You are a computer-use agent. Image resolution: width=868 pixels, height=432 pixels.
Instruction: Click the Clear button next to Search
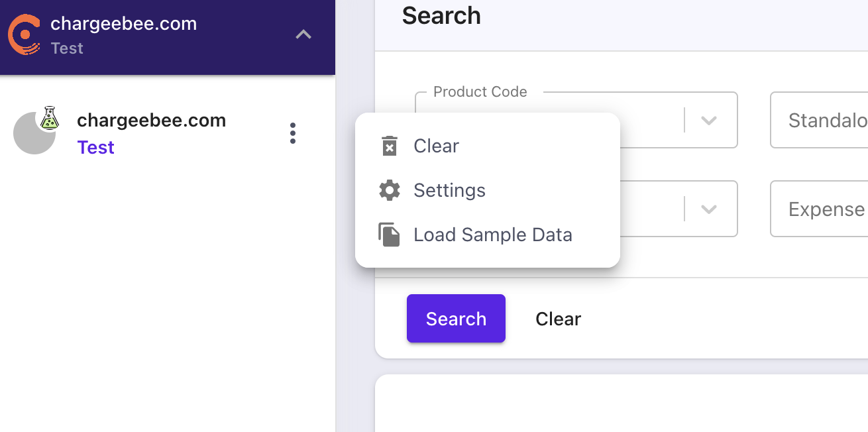point(558,319)
